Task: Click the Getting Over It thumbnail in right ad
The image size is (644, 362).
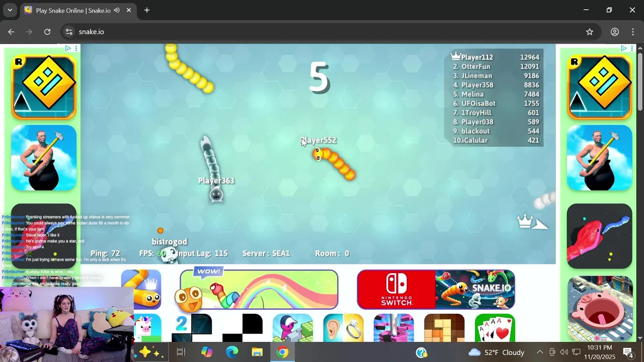Action: click(600, 158)
